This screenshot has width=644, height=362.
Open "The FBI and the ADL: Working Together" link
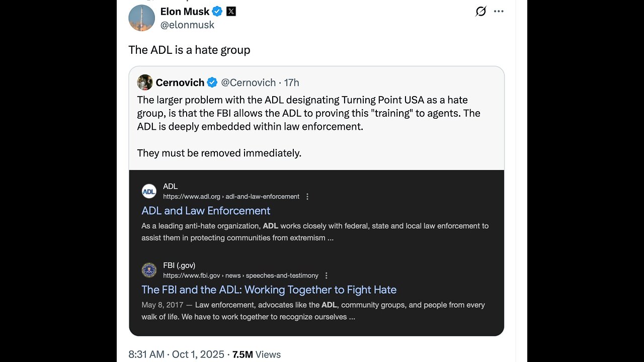(x=269, y=290)
